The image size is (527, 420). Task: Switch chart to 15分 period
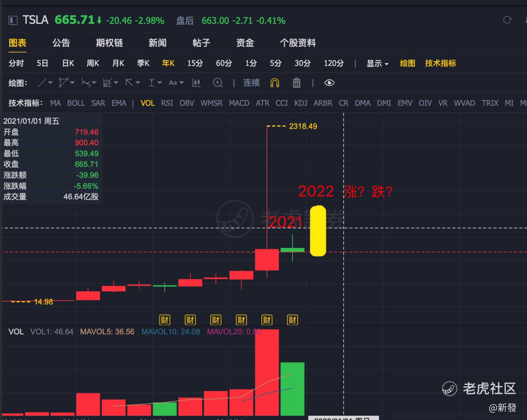click(195, 63)
